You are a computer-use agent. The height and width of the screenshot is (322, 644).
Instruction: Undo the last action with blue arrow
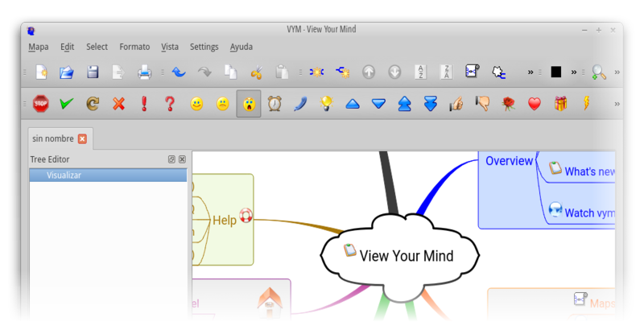point(178,72)
